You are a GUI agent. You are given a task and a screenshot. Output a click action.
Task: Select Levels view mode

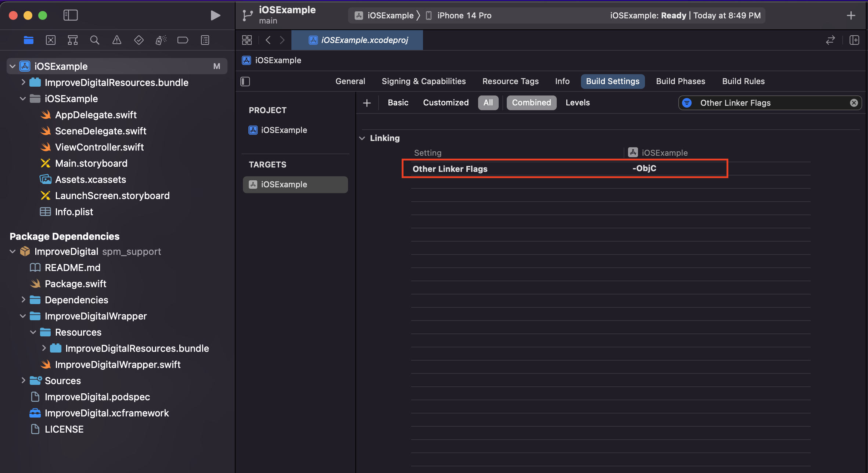[578, 103]
